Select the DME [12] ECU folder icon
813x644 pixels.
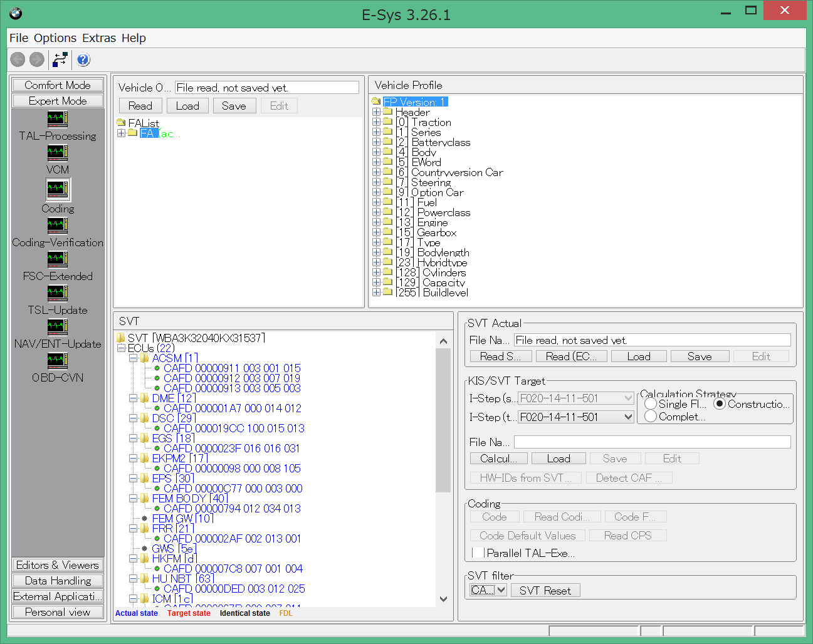coord(145,398)
